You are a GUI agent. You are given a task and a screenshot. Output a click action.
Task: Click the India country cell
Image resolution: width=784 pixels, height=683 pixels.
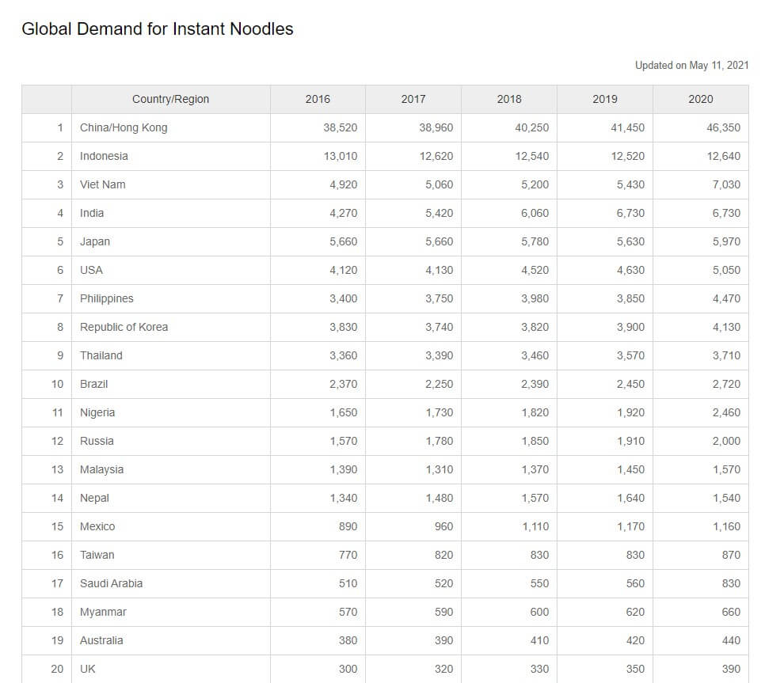click(170, 214)
